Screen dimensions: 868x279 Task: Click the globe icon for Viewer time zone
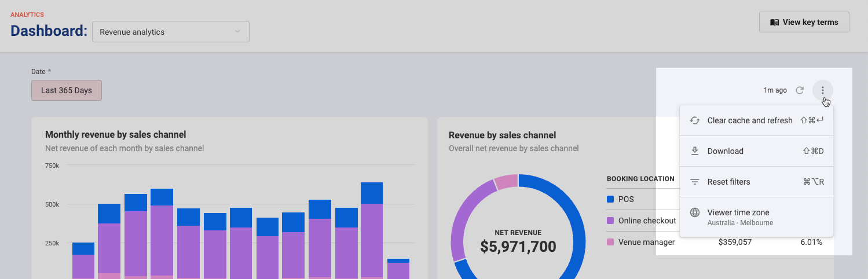pos(695,212)
